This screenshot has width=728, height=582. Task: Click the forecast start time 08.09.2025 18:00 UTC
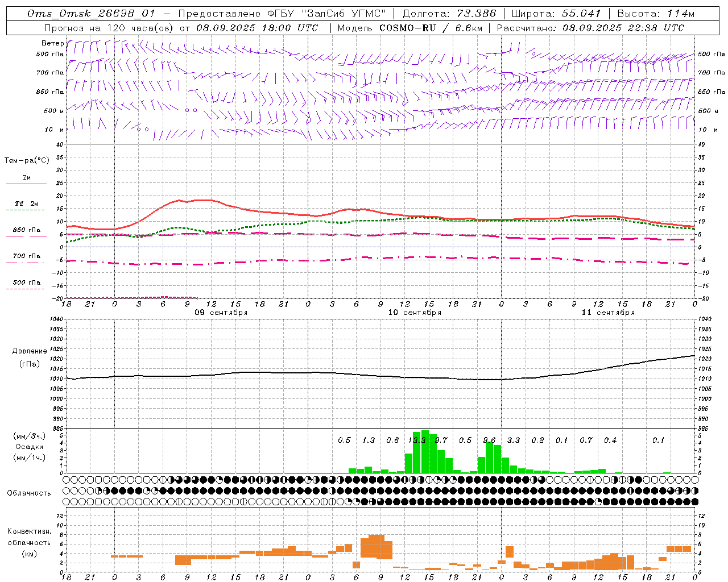tap(257, 28)
